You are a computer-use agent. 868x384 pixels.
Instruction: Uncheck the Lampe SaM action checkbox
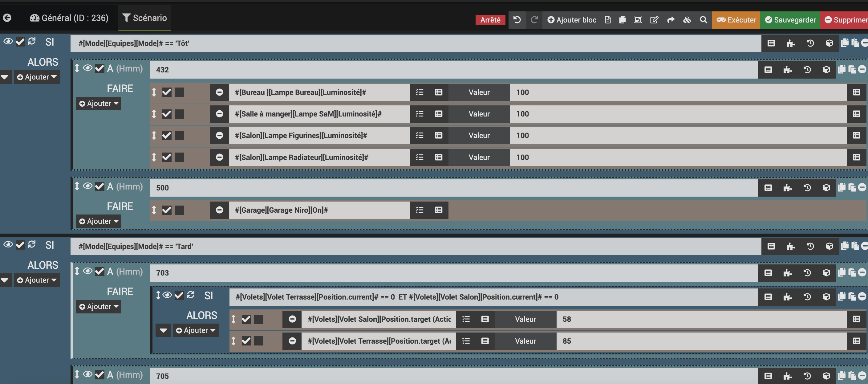[167, 114]
